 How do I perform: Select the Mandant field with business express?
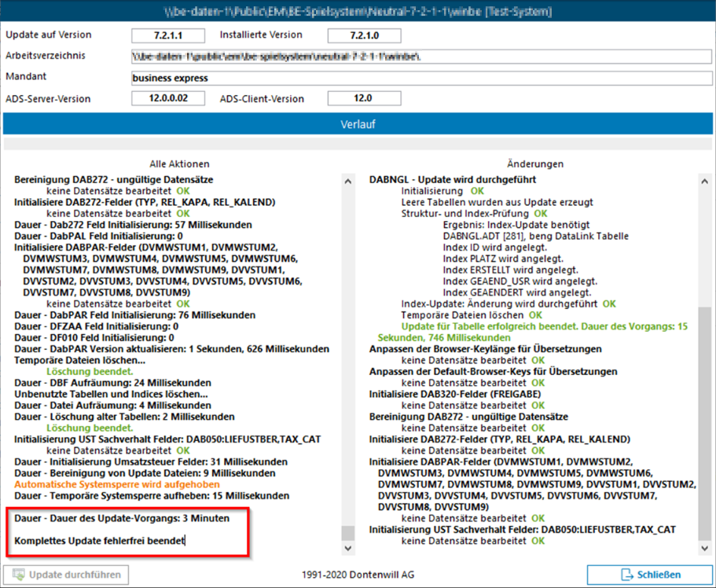coord(421,78)
